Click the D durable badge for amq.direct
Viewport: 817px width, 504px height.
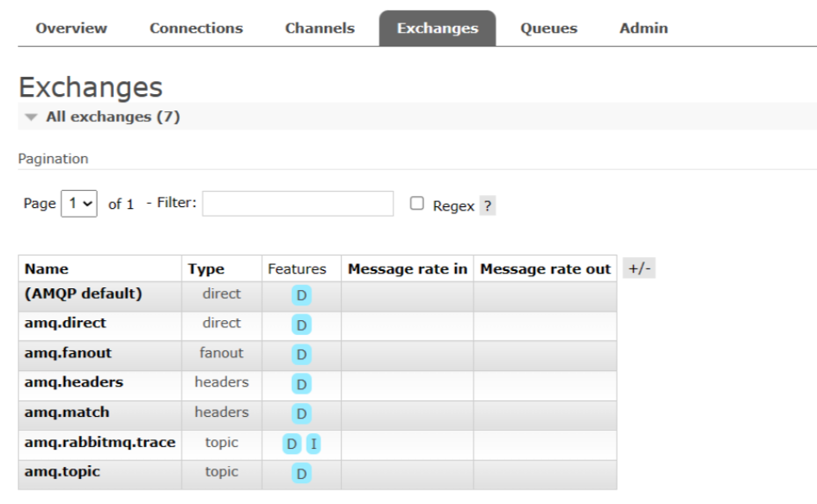pos(301,324)
